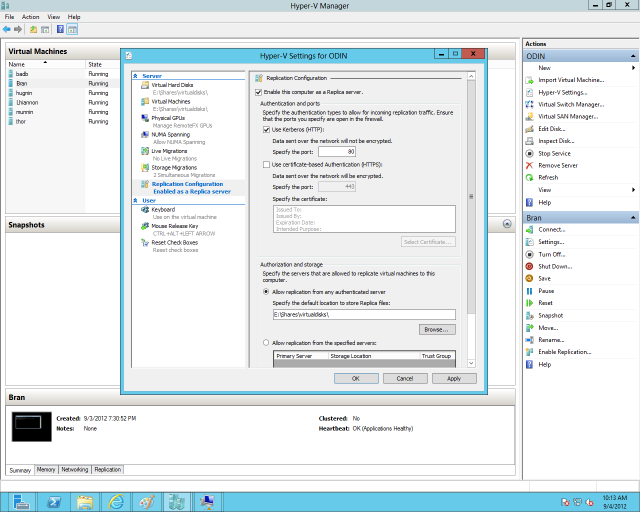640x512 pixels.
Task: Click the settings dialog vertical scrollbar thumb
Action: tap(471, 197)
